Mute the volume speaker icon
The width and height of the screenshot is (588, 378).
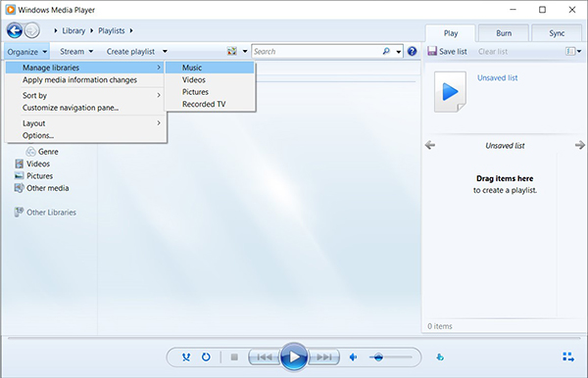coord(353,357)
